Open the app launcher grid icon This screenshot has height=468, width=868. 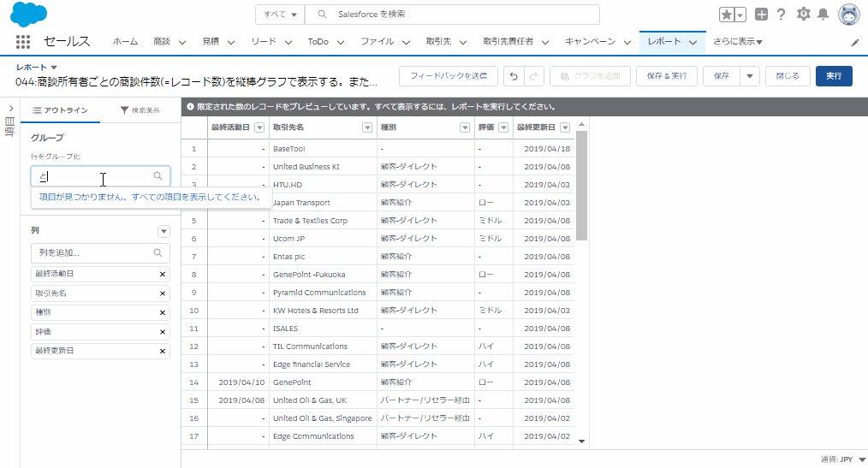click(x=23, y=41)
